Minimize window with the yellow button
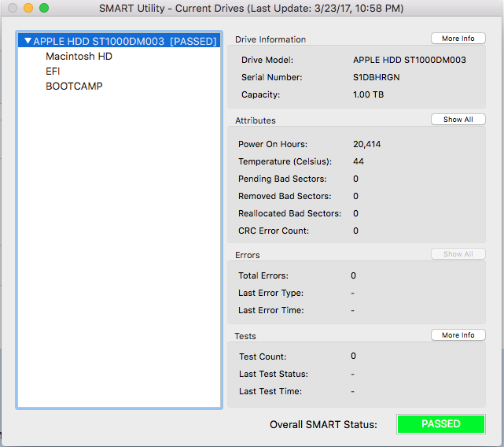Image resolution: width=504 pixels, height=447 pixels. (28, 8)
